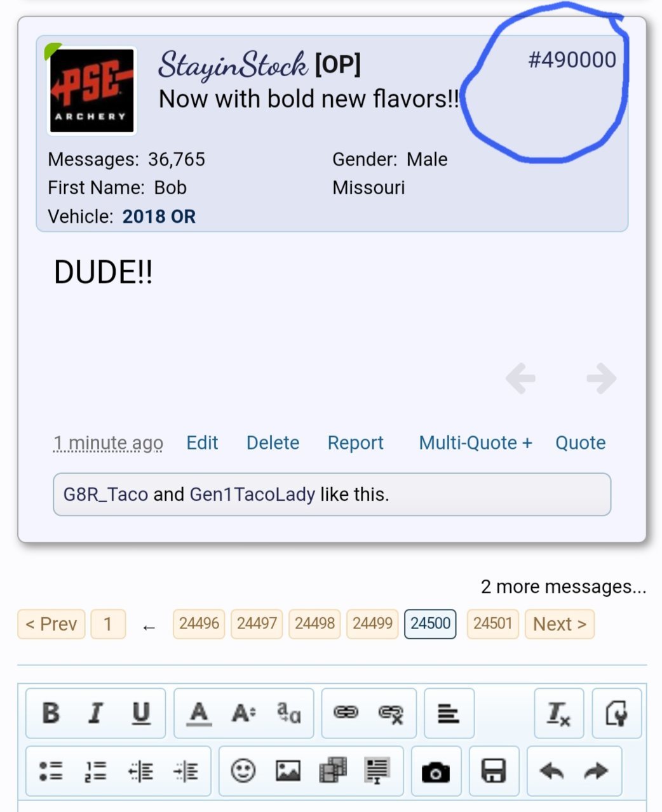
Task: Open the text color picker
Action: (199, 713)
